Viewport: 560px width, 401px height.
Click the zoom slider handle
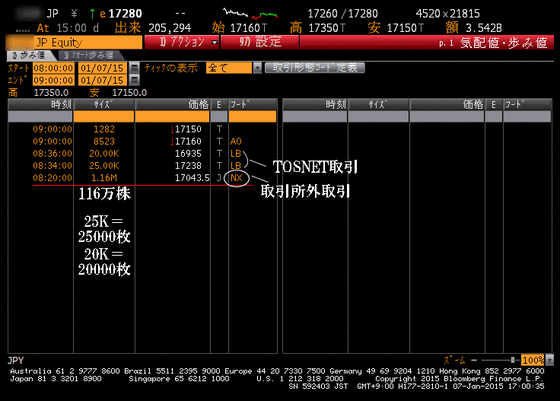[x=513, y=360]
